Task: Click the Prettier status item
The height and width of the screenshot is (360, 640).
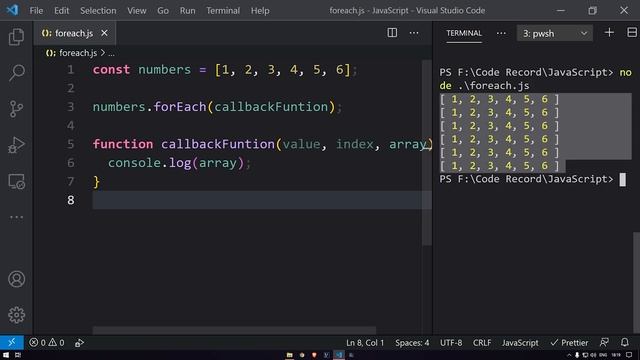Action: (569, 343)
